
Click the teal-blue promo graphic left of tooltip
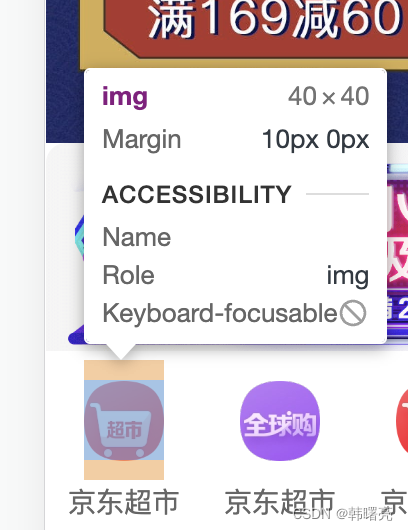click(x=79, y=238)
